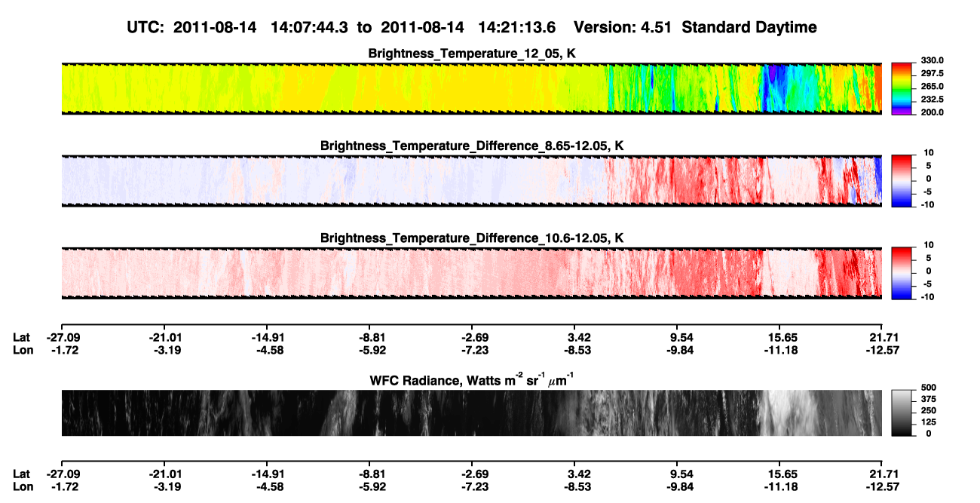Click the upper axis Lat row label
This screenshot has height=503, width=980.
21,338
